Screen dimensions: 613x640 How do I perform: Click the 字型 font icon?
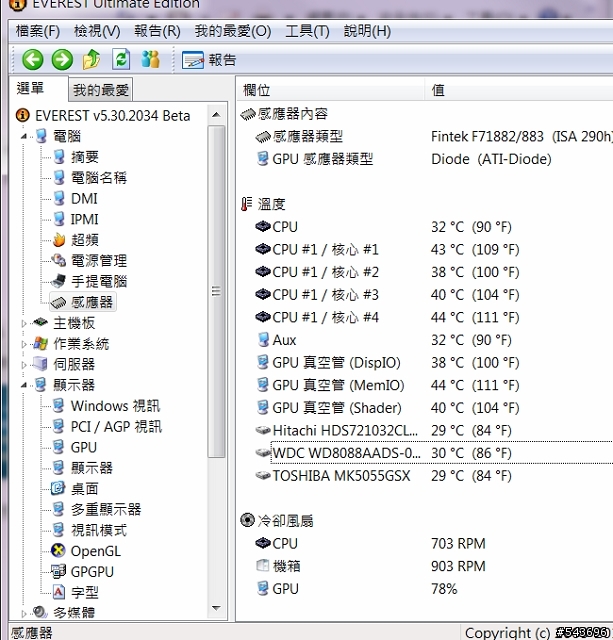tap(58, 592)
